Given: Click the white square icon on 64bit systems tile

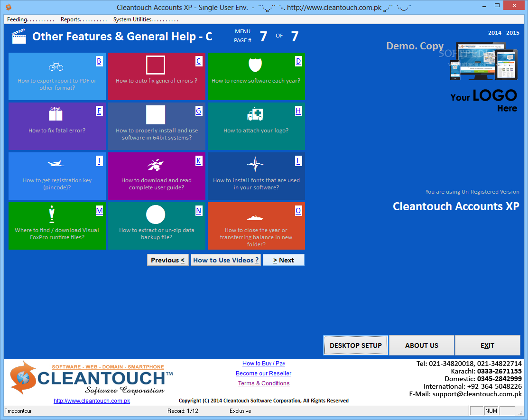Looking at the screenshot, I should (x=156, y=114).
